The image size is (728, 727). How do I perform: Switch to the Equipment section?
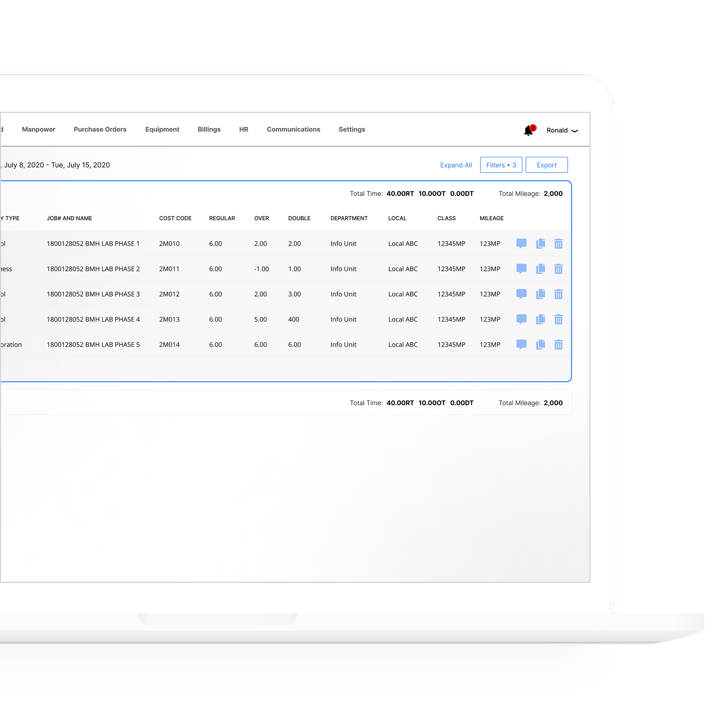click(162, 129)
